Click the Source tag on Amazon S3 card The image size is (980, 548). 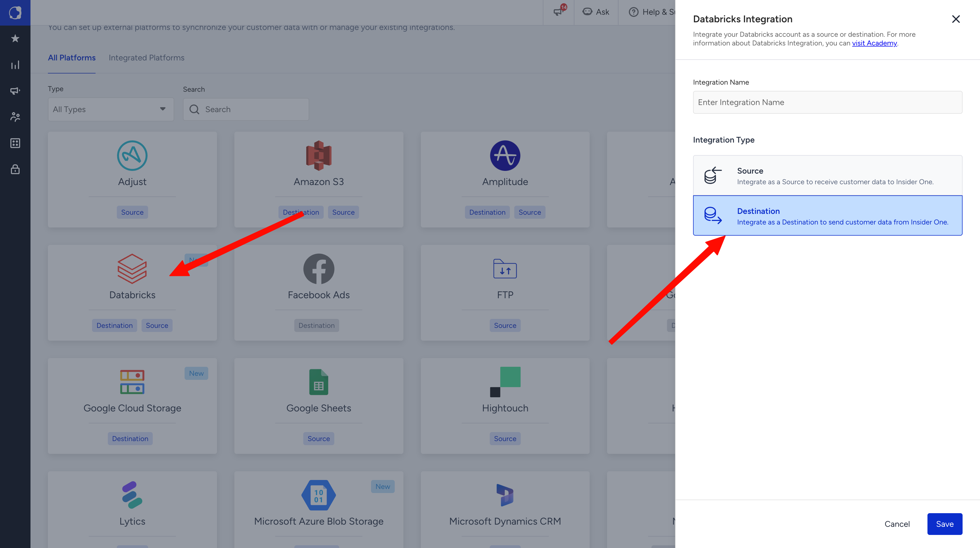344,212
